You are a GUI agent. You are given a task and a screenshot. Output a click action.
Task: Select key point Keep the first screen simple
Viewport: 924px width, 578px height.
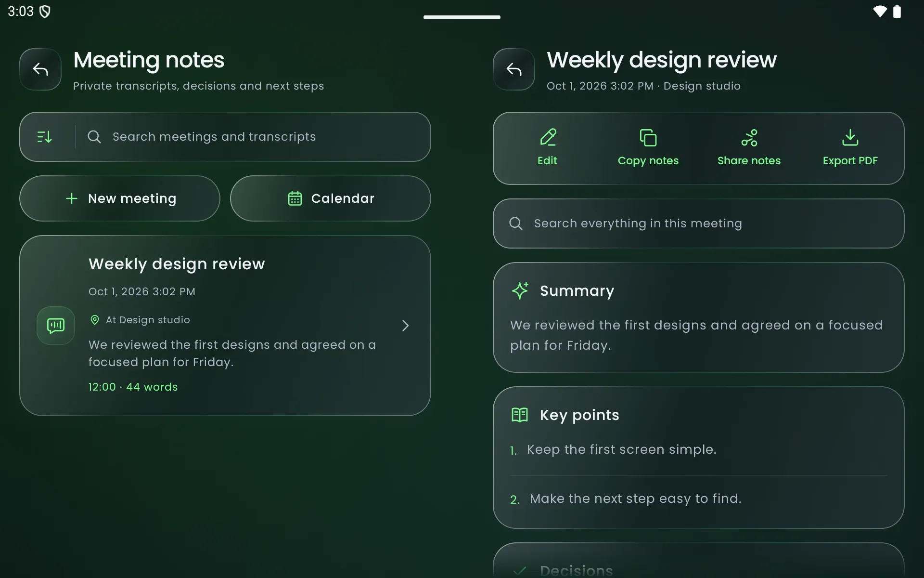click(x=622, y=449)
